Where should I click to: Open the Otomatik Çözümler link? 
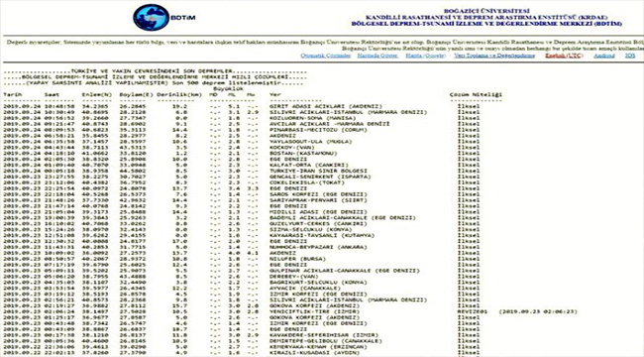pyautogui.click(x=326, y=56)
